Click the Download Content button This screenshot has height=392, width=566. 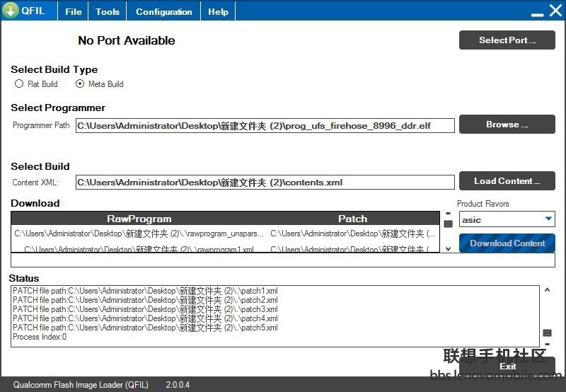click(507, 243)
